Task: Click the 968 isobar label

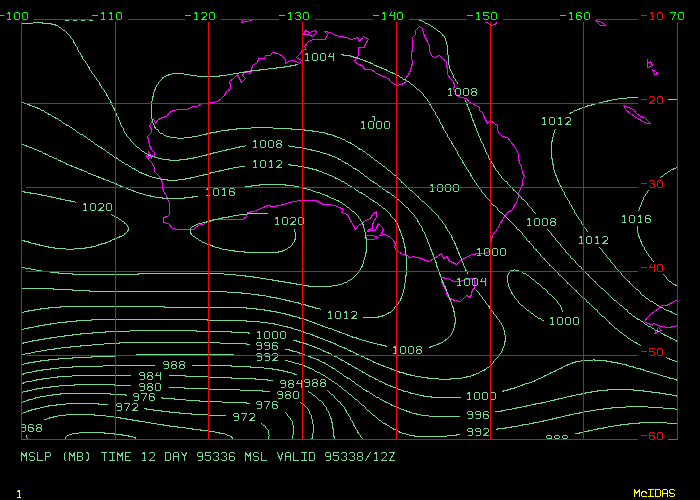Action: pyautogui.click(x=31, y=428)
